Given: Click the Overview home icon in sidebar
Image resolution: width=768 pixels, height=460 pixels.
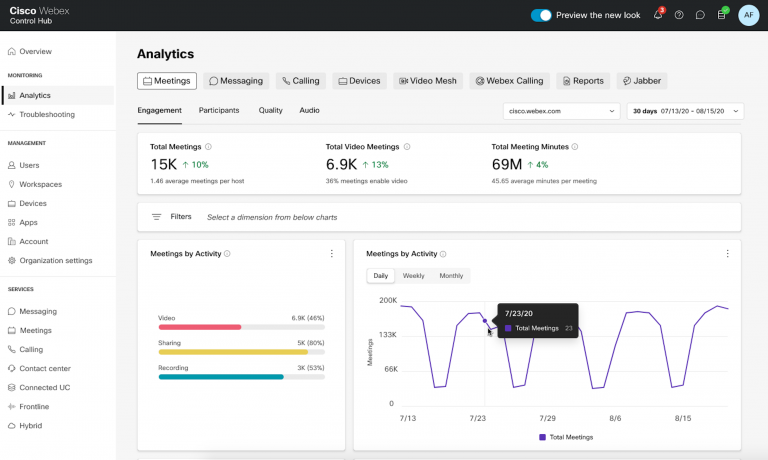Looking at the screenshot, I should [12, 51].
